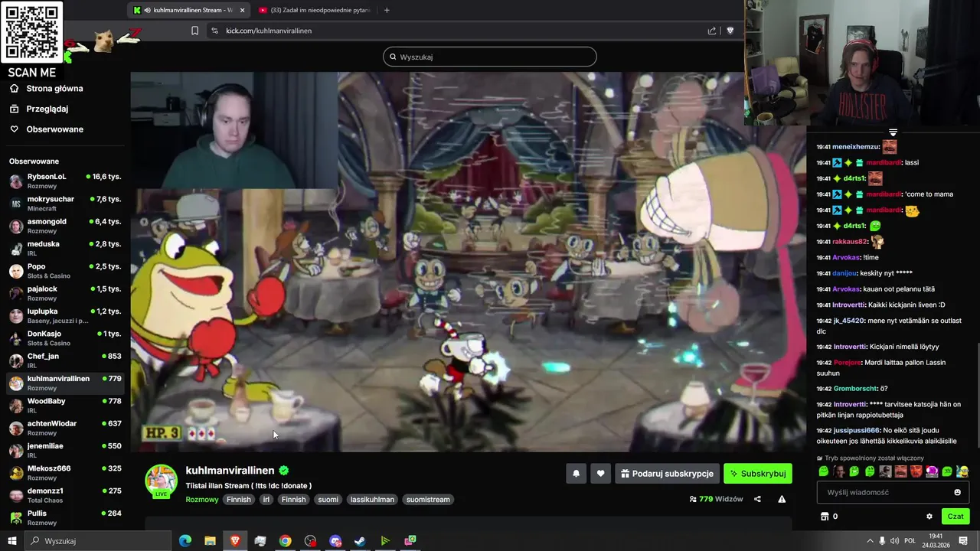
Task: Pick the minion emote in quick emotes
Action: 962,471
